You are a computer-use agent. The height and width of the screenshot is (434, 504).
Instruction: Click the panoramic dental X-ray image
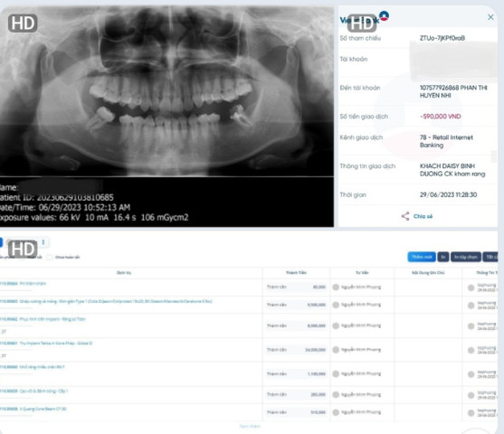[x=166, y=91]
